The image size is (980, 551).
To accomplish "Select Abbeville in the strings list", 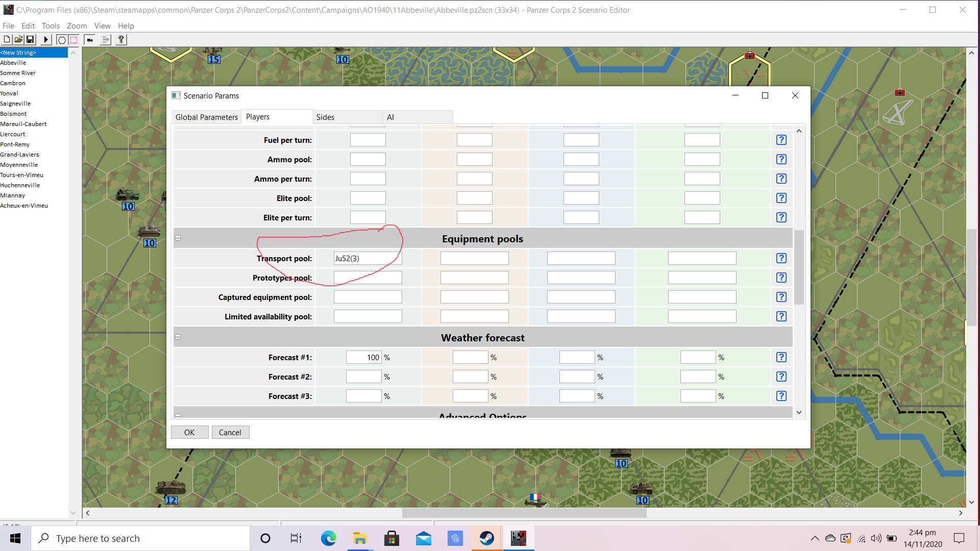I will pyautogui.click(x=34, y=63).
